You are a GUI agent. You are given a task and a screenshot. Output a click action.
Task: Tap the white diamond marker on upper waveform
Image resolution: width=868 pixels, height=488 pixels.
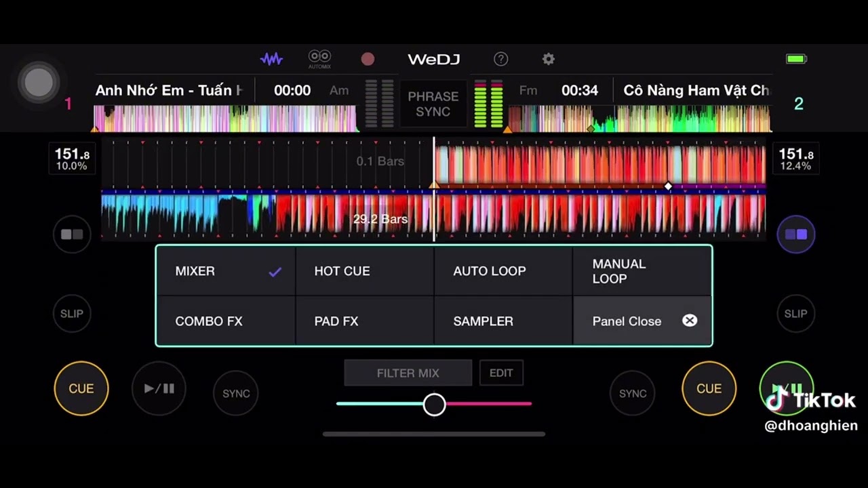[x=669, y=186]
